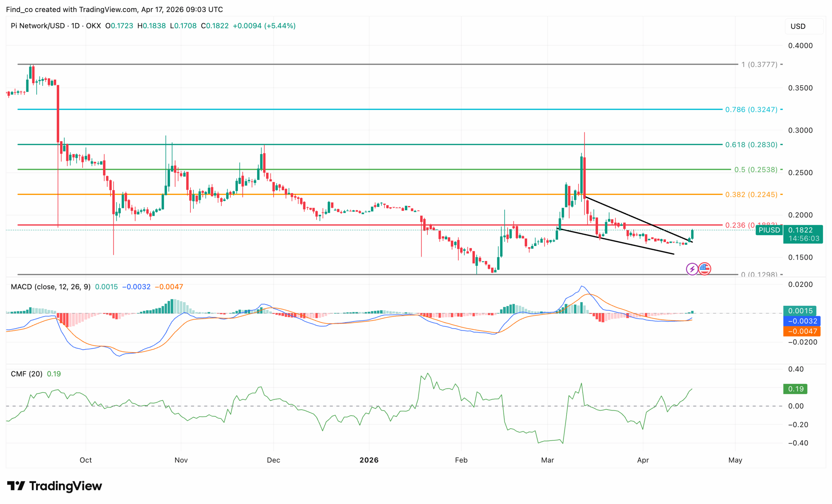The width and height of the screenshot is (832, 504).
Task: Click the 0.3500 price axis label
Action: coord(800,88)
